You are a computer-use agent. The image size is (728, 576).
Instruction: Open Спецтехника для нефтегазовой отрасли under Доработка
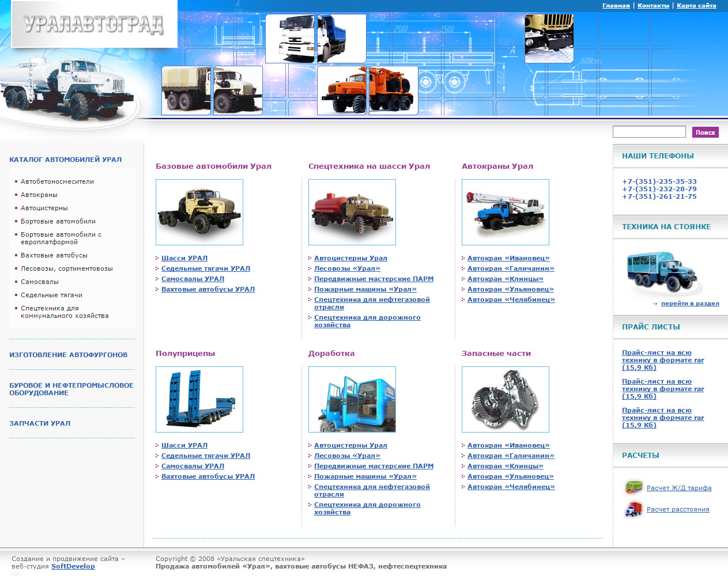pyautogui.click(x=372, y=491)
